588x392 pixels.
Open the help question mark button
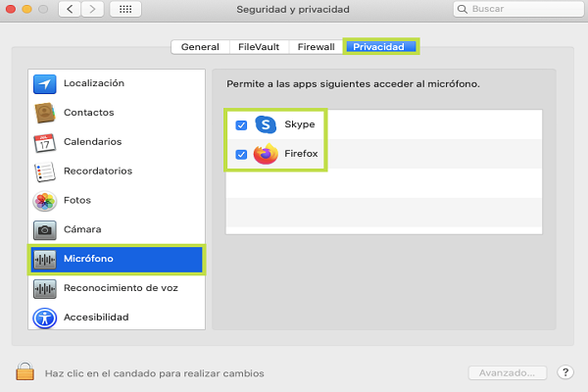(x=565, y=372)
